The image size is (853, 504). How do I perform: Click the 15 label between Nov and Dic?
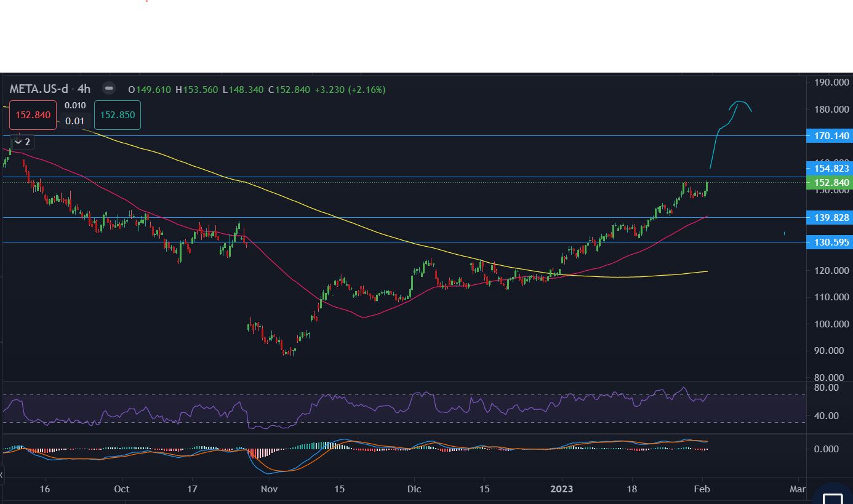tap(340, 489)
